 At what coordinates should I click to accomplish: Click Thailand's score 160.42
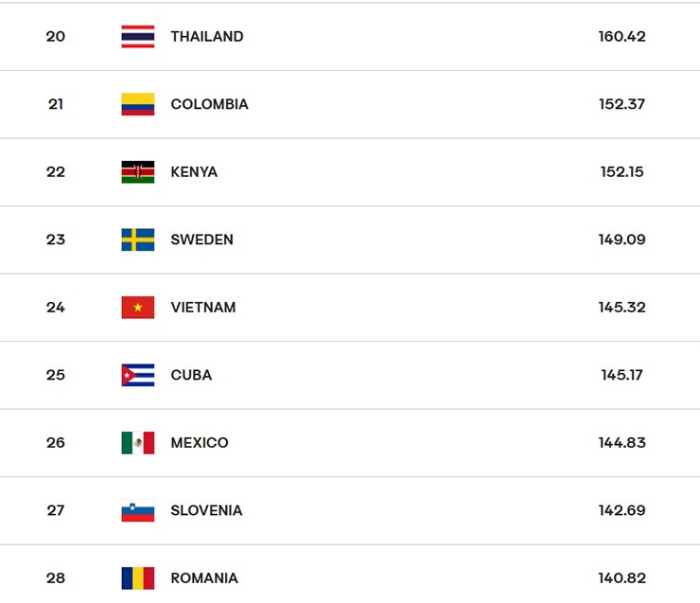[x=621, y=37]
